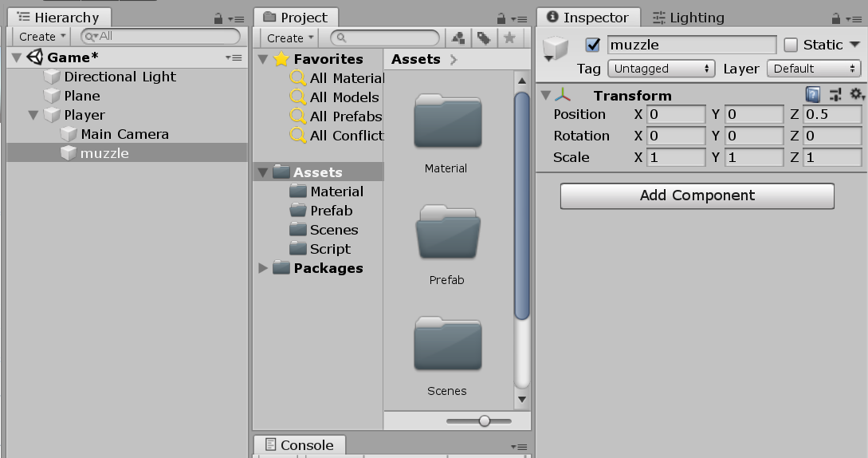Toggle the Hierarchy panel lock icon
Screen dimensions: 868x458
pyautogui.click(x=218, y=19)
